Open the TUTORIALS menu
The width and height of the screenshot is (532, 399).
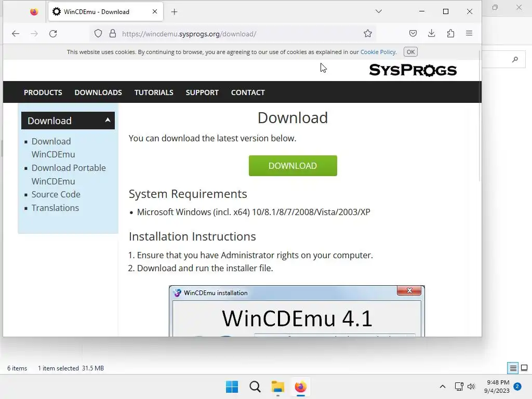154,92
